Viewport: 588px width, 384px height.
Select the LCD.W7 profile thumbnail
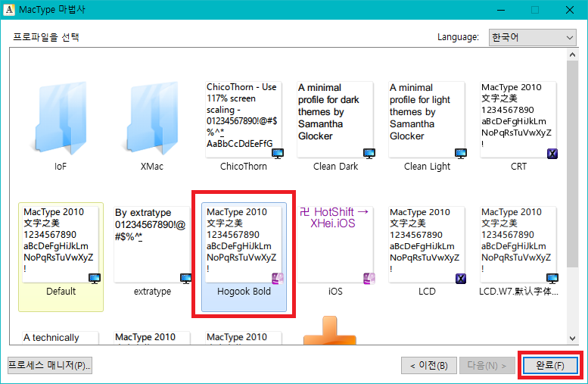[x=518, y=245]
